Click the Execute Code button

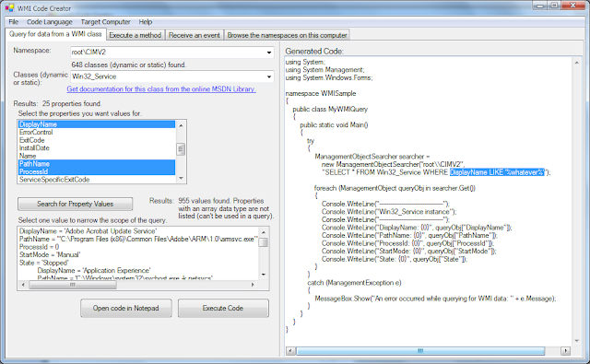223,308
